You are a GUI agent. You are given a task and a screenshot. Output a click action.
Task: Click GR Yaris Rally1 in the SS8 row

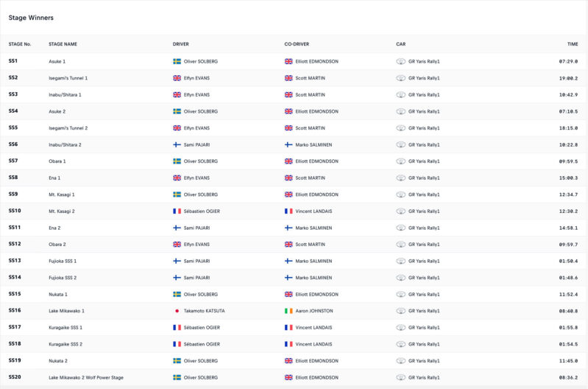point(424,178)
